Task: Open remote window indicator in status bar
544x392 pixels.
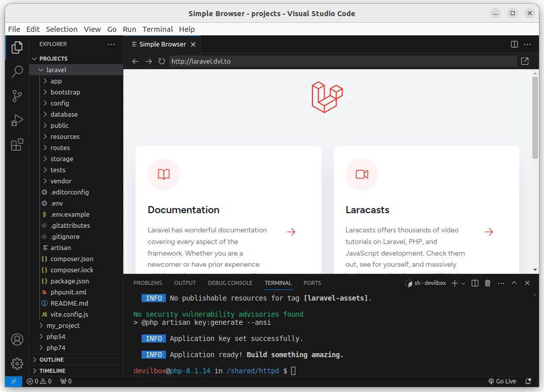Action: (14, 381)
